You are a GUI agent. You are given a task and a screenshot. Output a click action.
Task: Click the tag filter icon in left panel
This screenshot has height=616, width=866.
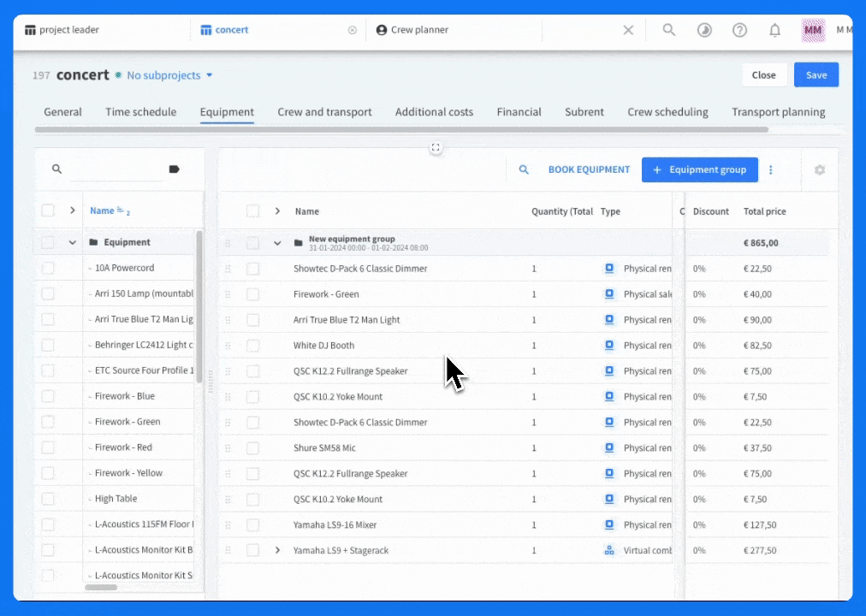click(175, 169)
